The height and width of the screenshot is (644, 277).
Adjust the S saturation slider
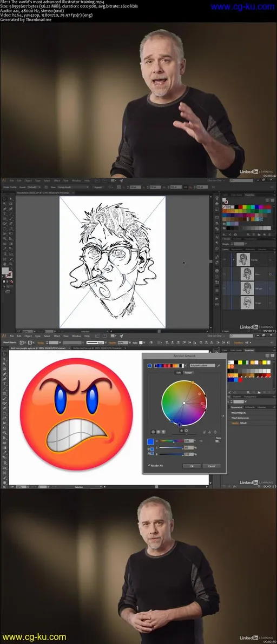coord(172,448)
